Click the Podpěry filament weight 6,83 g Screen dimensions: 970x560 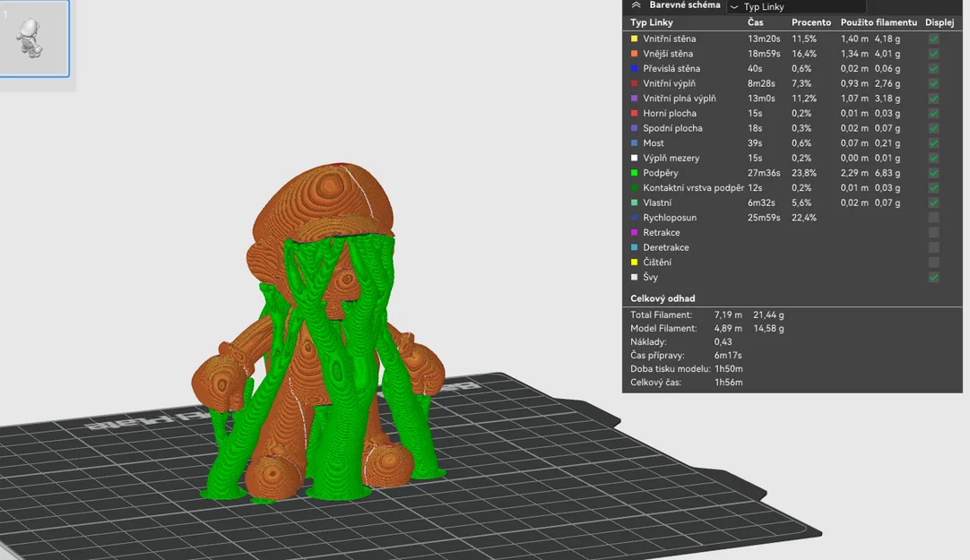tap(888, 173)
